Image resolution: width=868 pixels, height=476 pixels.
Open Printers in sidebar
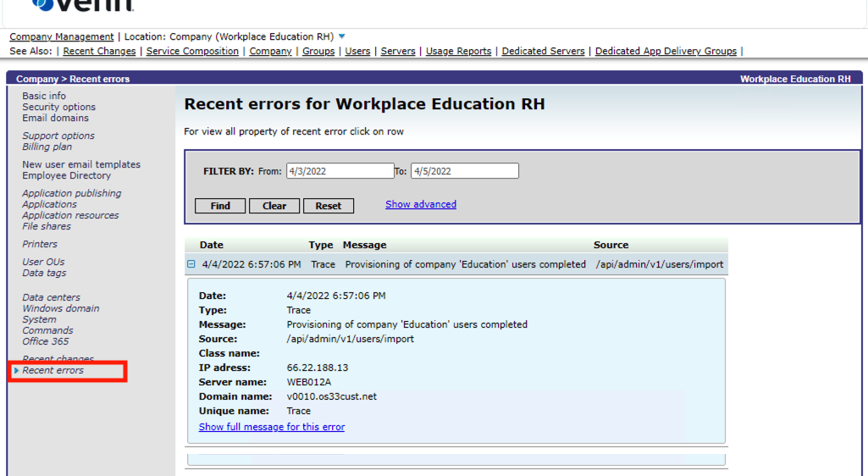(x=39, y=244)
